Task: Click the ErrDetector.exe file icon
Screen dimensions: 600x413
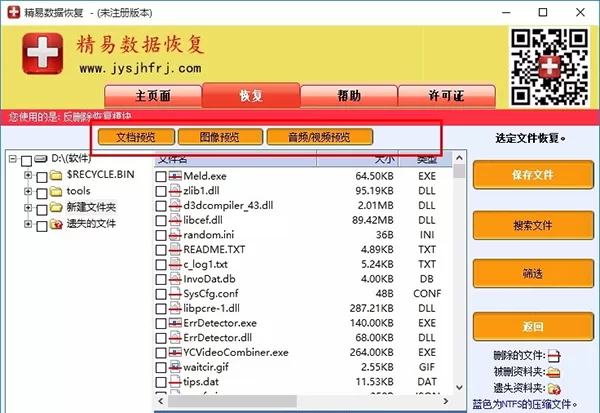Action: 175,323
